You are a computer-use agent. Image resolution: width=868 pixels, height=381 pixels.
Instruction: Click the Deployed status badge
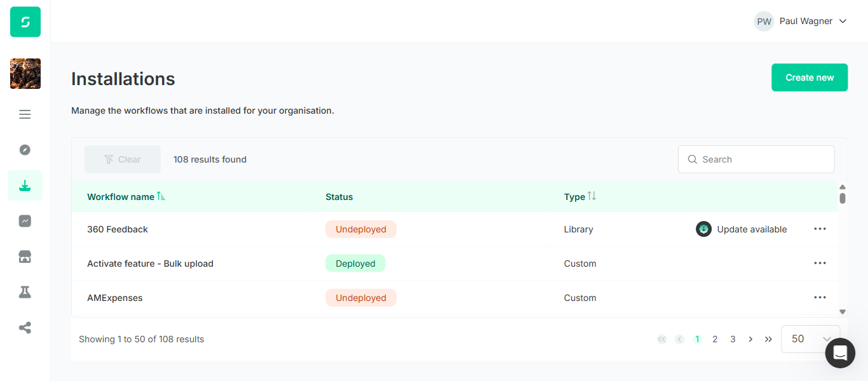[355, 264]
